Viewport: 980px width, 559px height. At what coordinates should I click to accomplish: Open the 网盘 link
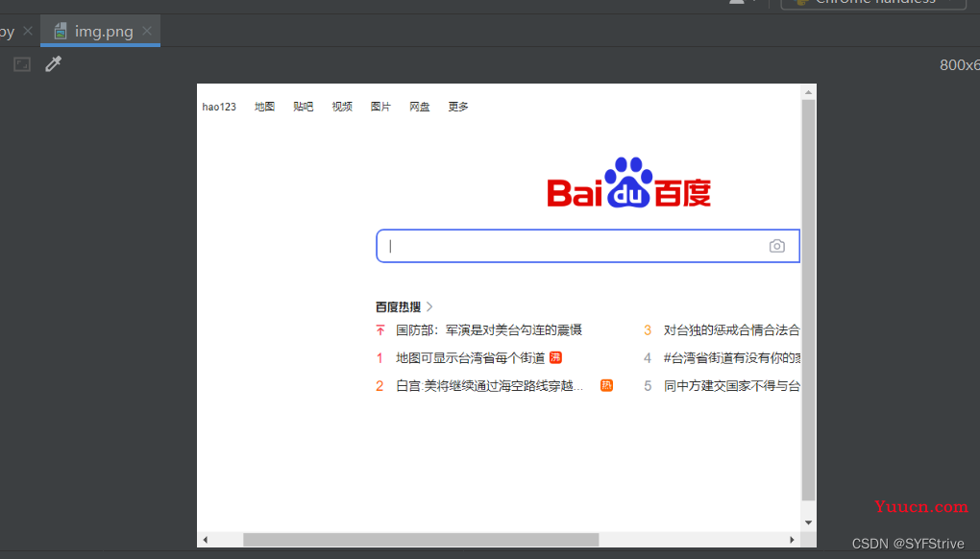(419, 107)
